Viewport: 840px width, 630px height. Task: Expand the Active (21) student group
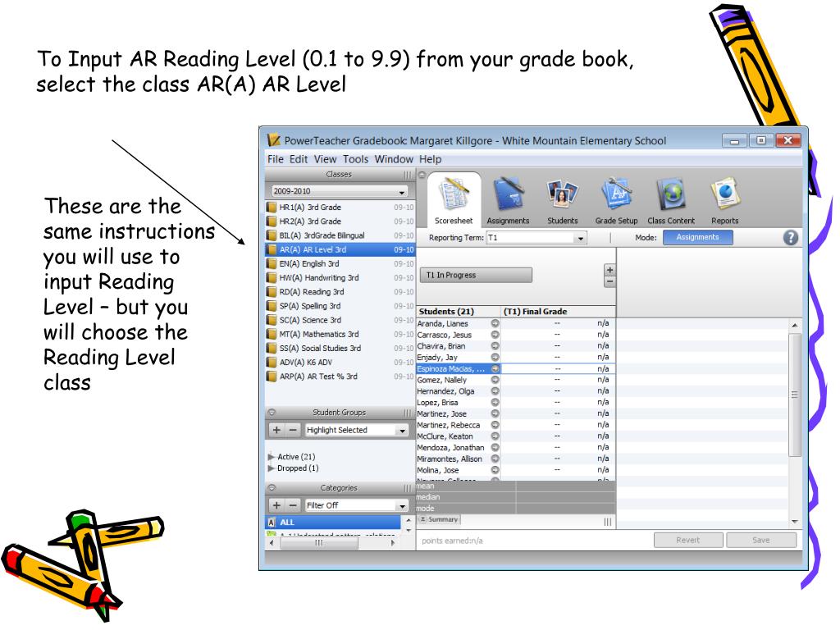[271, 457]
